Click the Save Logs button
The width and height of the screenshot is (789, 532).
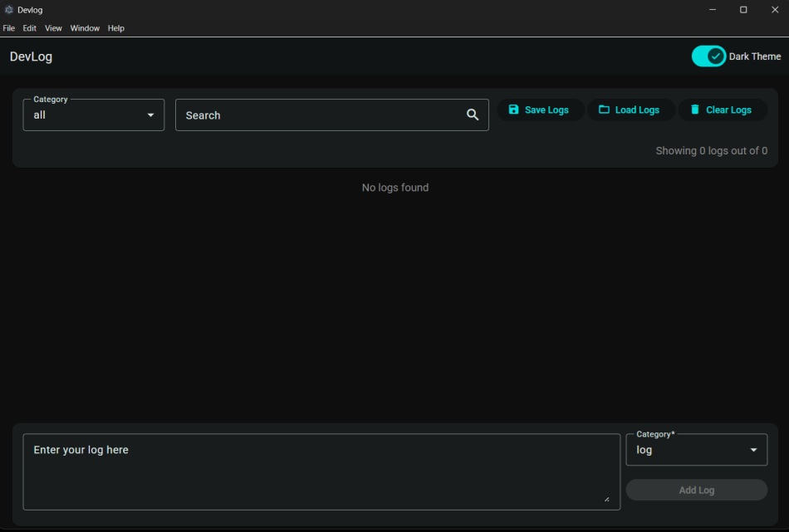click(540, 109)
